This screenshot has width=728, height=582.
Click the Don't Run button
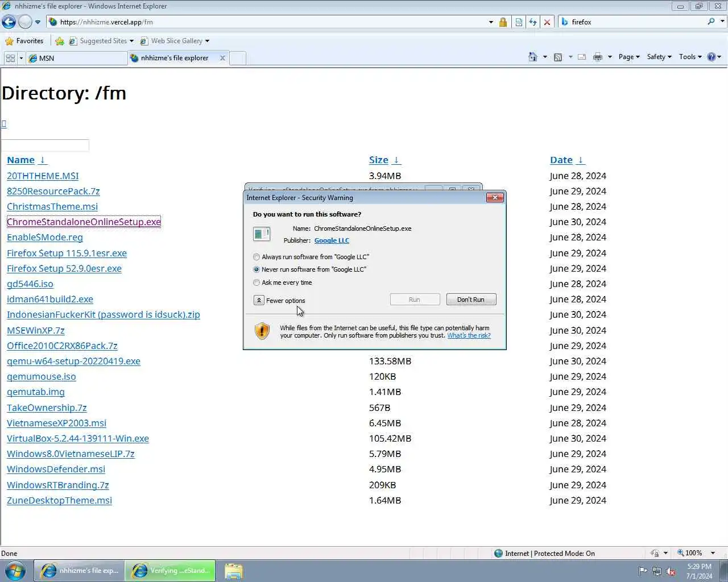pyautogui.click(x=471, y=300)
